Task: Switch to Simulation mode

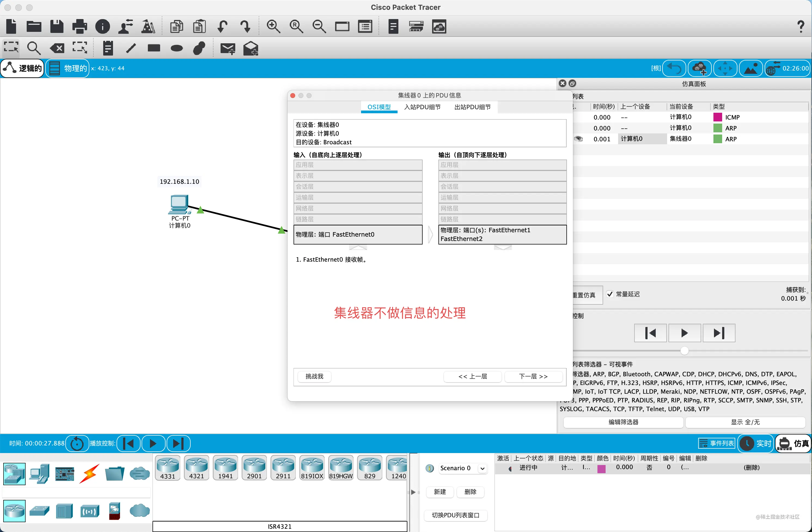Action: [x=793, y=443]
